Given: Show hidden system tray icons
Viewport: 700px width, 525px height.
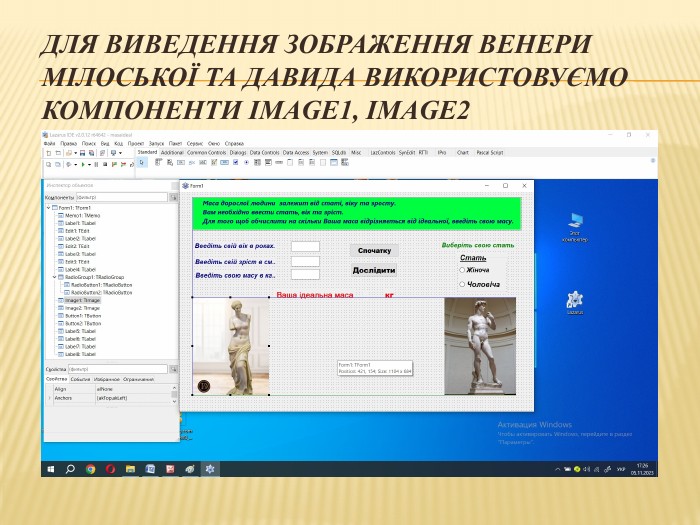Looking at the screenshot, I should click(x=557, y=469).
